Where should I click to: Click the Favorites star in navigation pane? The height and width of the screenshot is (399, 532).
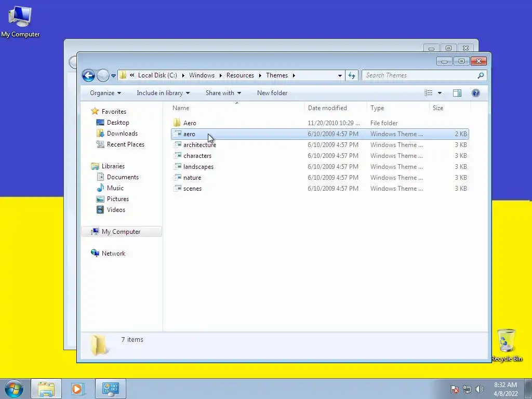(95, 111)
